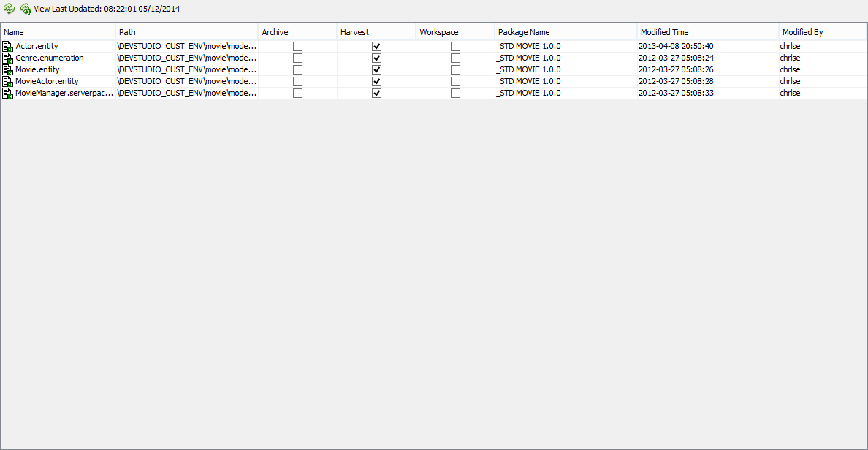Sort by Name column header

coord(58,32)
